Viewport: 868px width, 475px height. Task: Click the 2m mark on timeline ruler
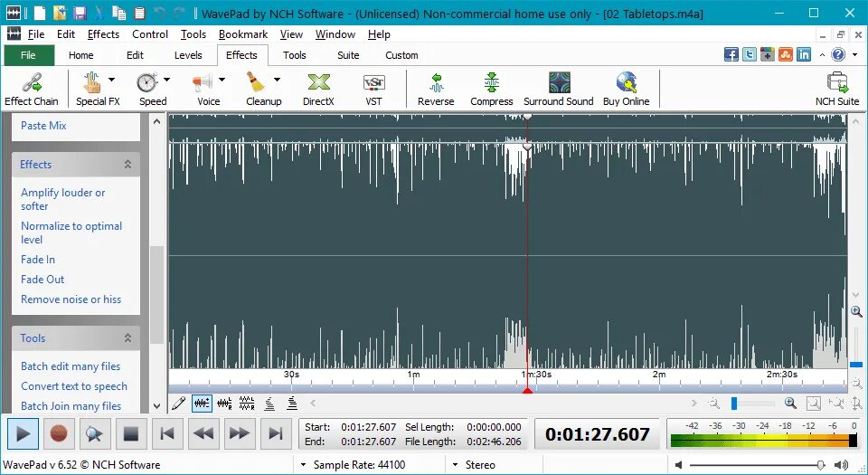(659, 375)
